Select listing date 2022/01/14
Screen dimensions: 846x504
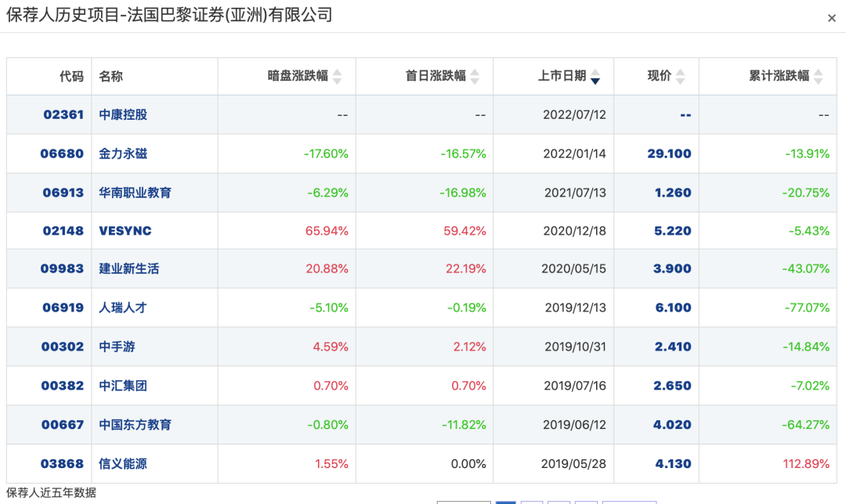coord(574,153)
